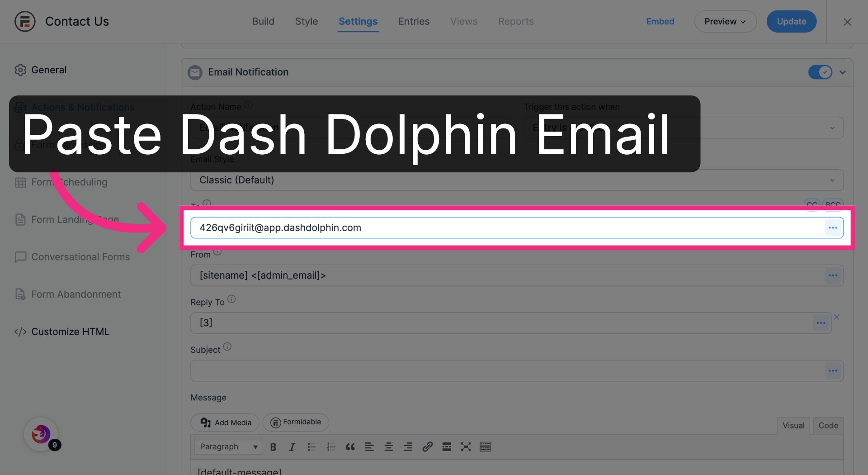Insert a link in the editor
This screenshot has width=868, height=475.
tap(427, 447)
